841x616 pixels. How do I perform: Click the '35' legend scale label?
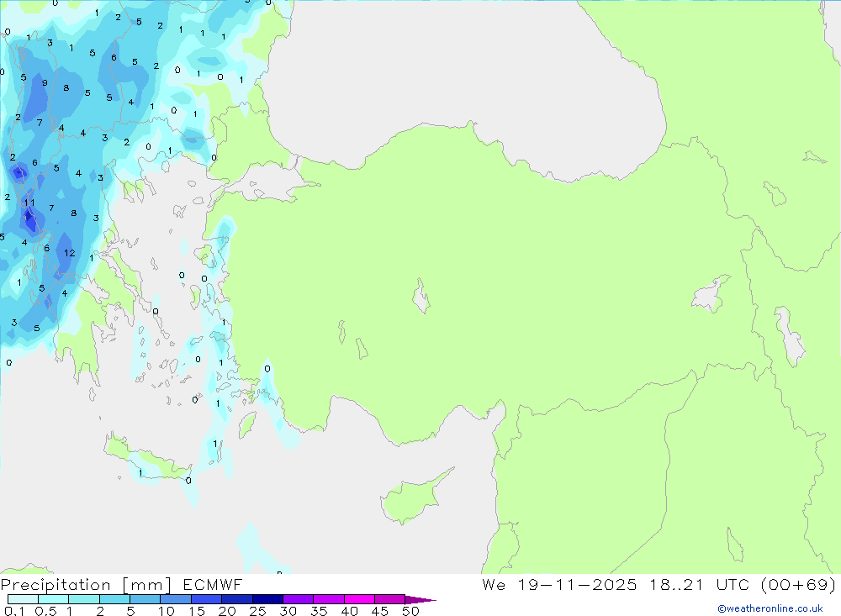pos(319,611)
